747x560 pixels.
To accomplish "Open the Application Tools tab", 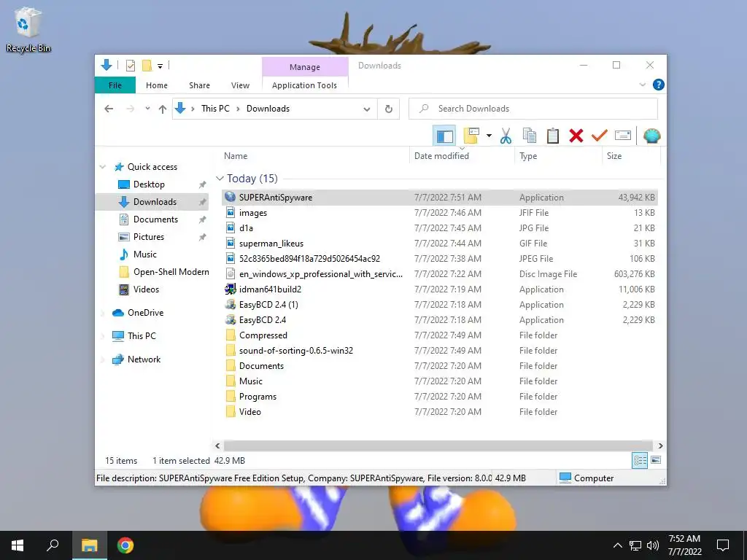I will [304, 85].
